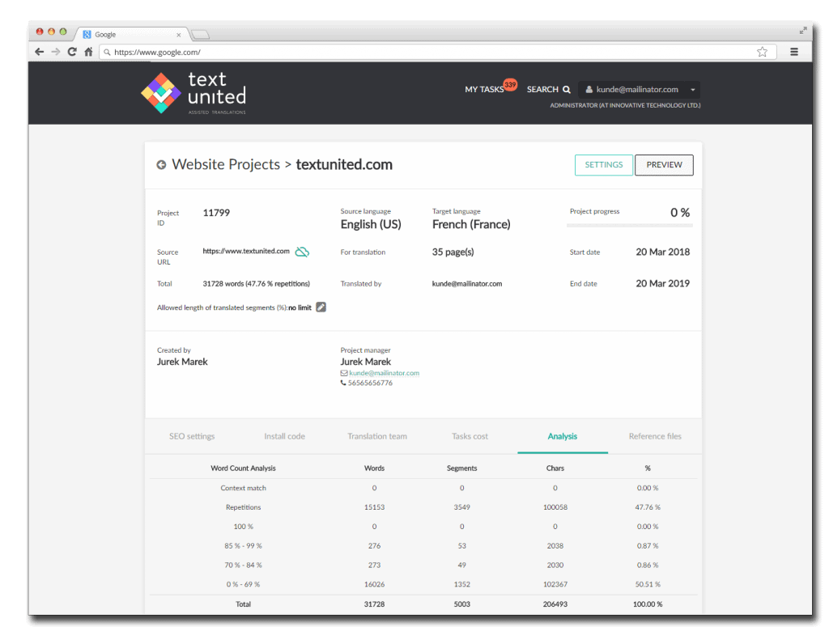Click the Chars column header

(555, 468)
